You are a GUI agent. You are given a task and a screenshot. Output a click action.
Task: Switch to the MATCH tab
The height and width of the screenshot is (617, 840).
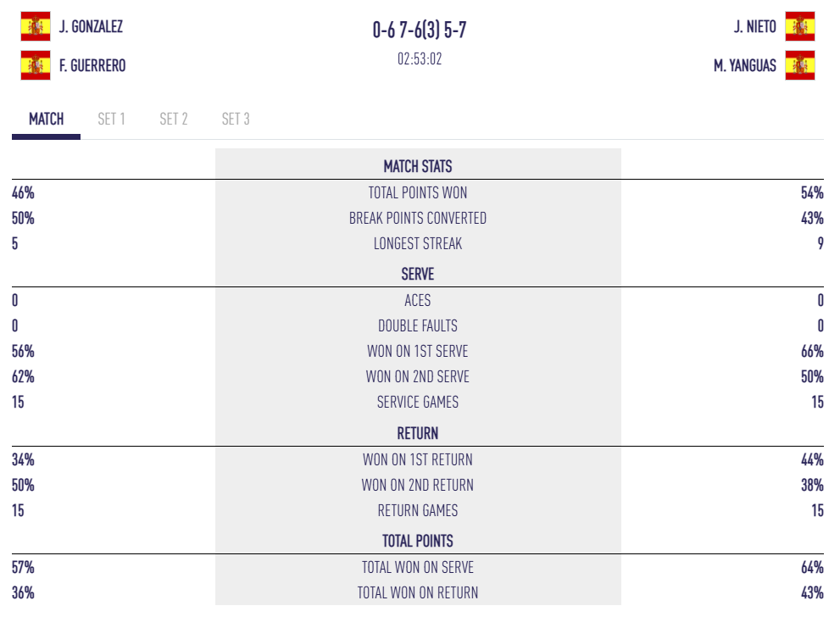pyautogui.click(x=47, y=119)
